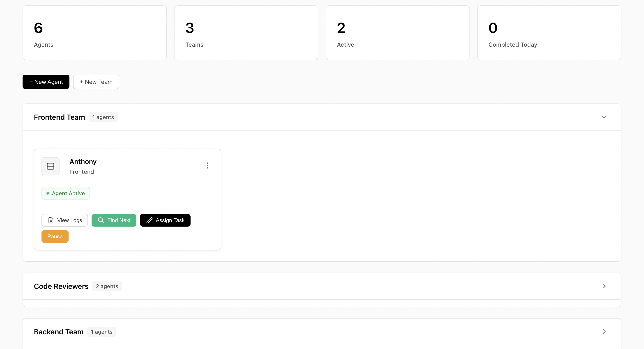Expand the Code Reviewers section

(x=604, y=286)
